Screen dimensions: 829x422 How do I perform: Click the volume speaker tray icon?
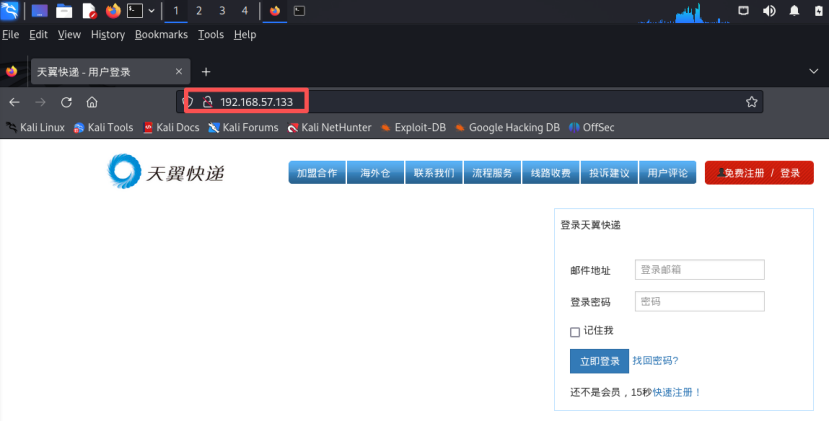pos(769,11)
